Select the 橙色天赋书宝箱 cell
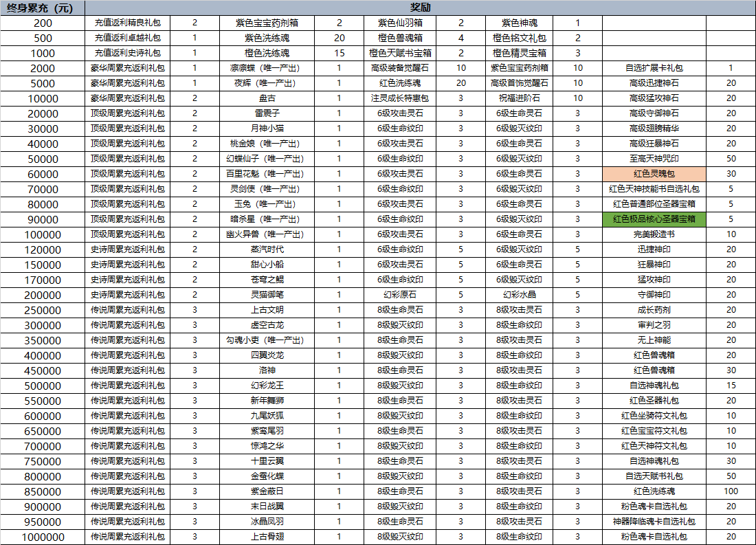 400,53
